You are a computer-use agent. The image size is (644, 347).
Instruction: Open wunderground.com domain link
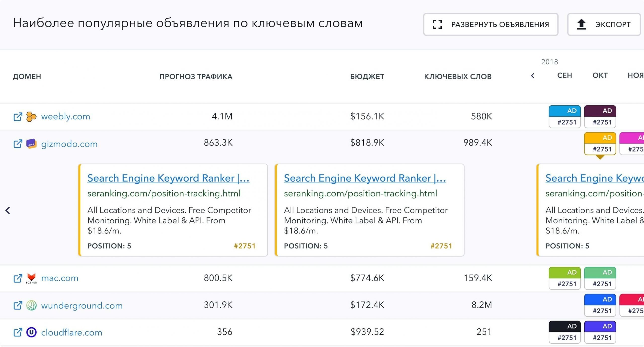tap(82, 305)
